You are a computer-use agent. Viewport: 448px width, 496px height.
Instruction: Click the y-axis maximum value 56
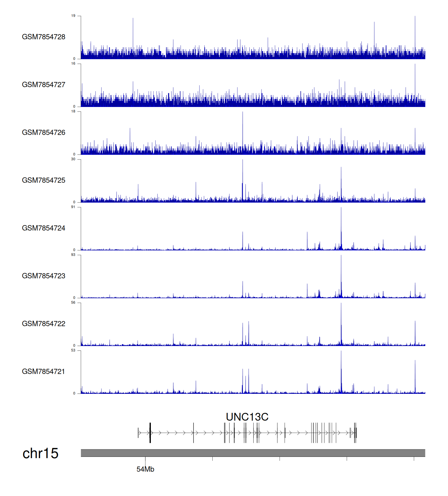coord(73,303)
